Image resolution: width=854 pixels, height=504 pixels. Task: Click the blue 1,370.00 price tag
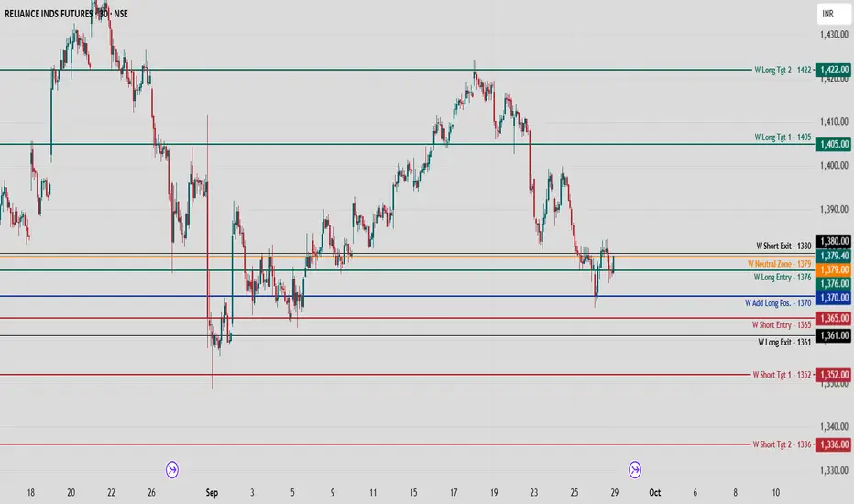(833, 298)
